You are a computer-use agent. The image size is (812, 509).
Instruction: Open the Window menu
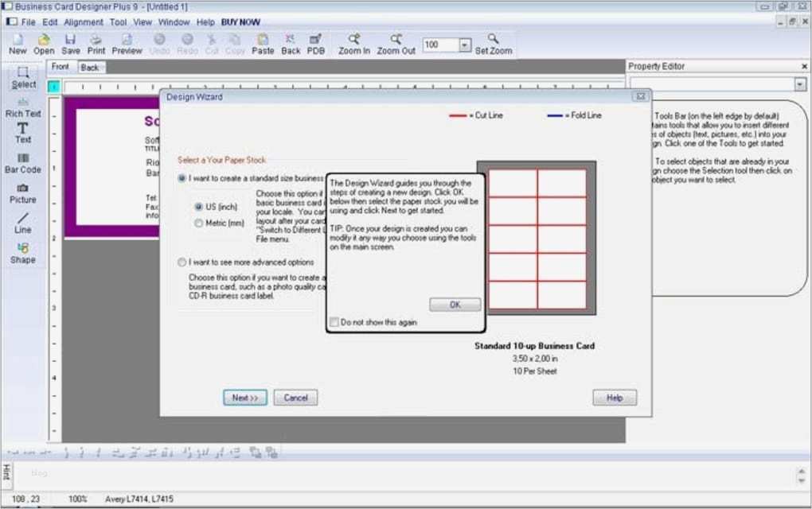coord(174,22)
